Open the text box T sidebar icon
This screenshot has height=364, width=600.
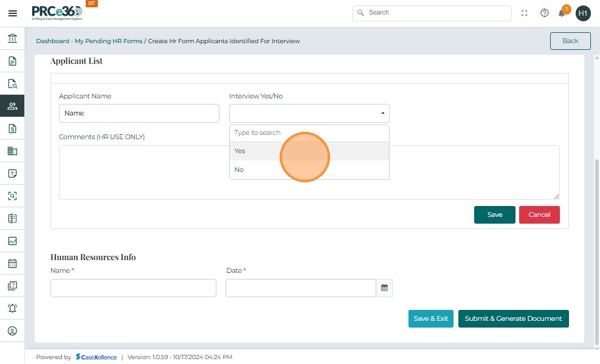(x=12, y=174)
